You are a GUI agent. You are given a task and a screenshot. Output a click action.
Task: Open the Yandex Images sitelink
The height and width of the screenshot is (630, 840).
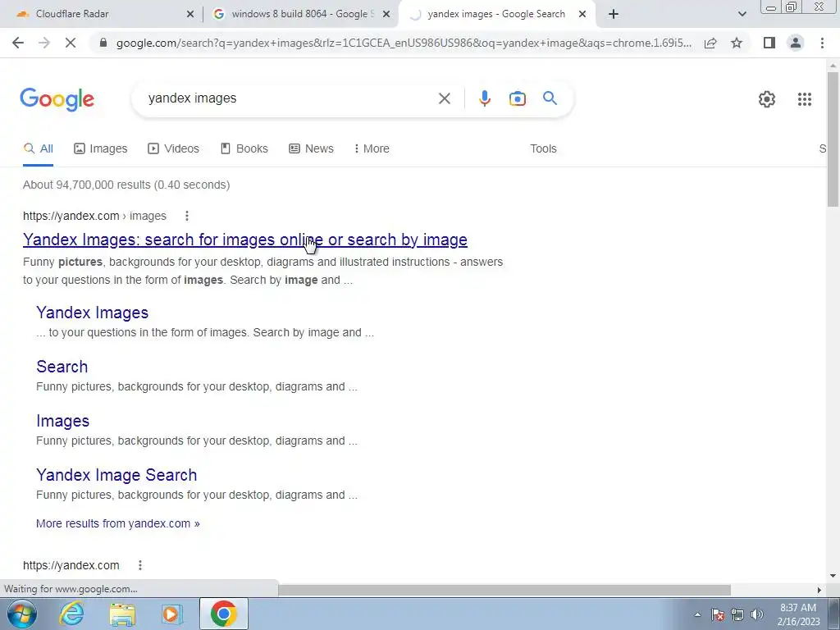pyautogui.click(x=92, y=313)
